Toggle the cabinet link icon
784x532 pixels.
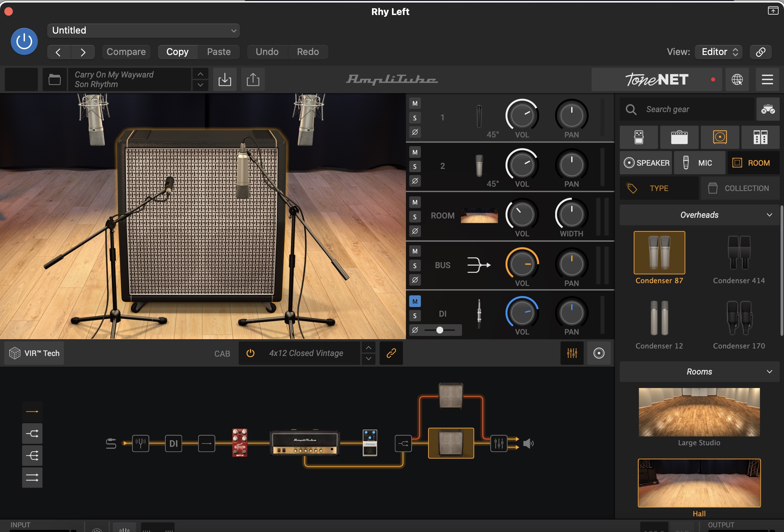pyautogui.click(x=391, y=353)
